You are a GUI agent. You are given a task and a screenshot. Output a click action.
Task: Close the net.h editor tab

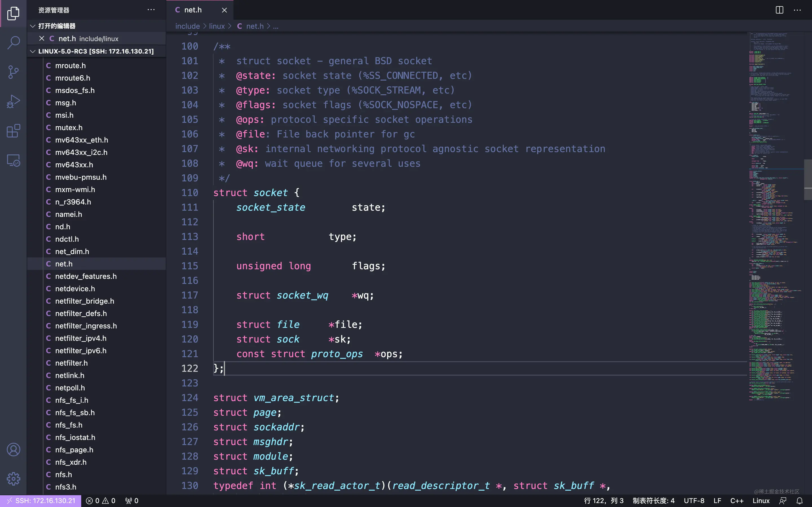[224, 10]
